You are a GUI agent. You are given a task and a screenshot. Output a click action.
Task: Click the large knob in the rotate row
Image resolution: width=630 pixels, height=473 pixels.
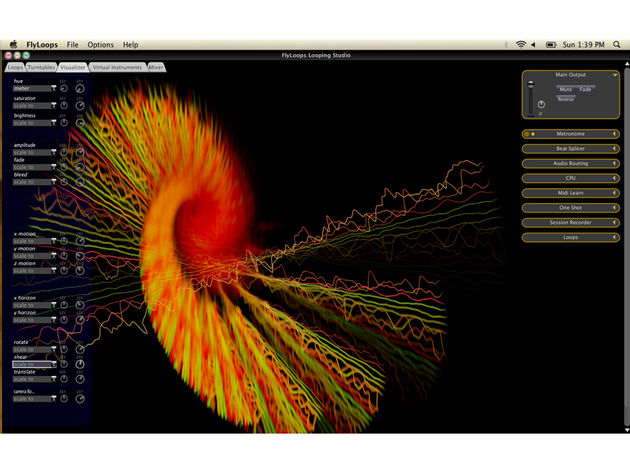pyautogui.click(x=80, y=350)
